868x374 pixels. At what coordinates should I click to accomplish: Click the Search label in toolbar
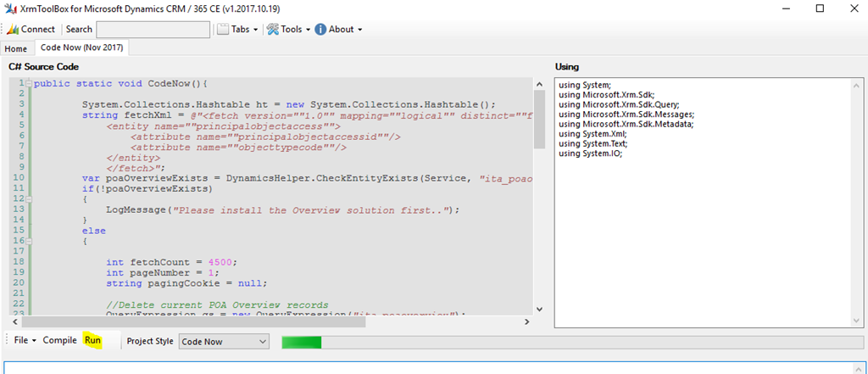coord(79,30)
